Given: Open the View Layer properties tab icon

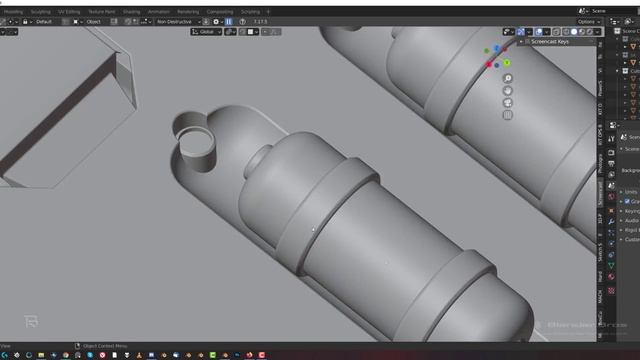Looking at the screenshot, I should (611, 175).
